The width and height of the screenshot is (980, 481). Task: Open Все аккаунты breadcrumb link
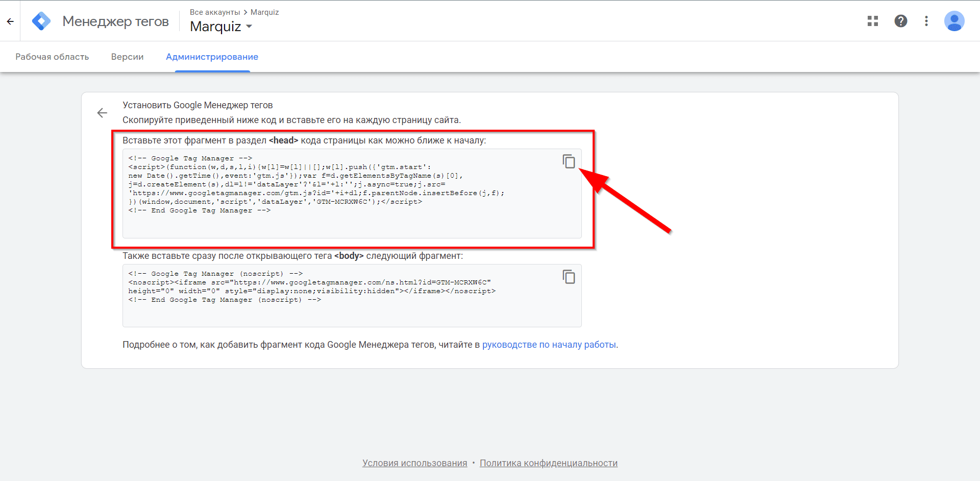pos(215,12)
